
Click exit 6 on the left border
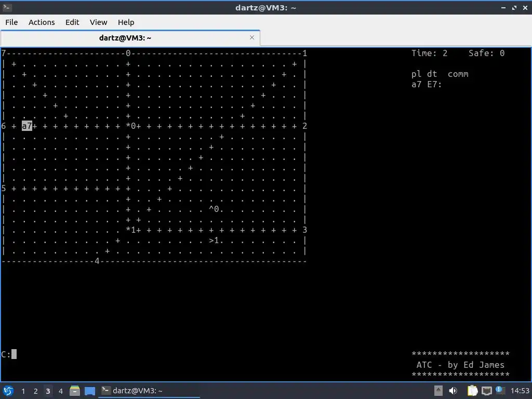[x=4, y=126]
